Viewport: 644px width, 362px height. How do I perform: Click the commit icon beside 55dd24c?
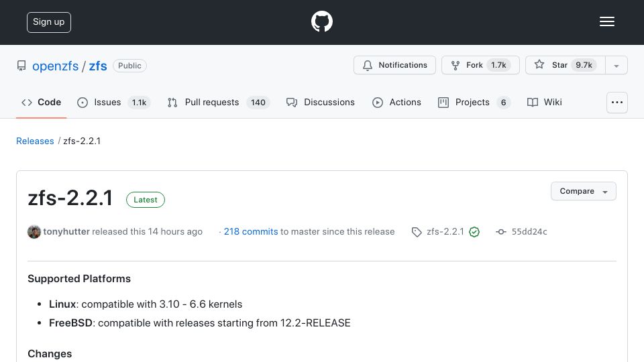(501, 232)
